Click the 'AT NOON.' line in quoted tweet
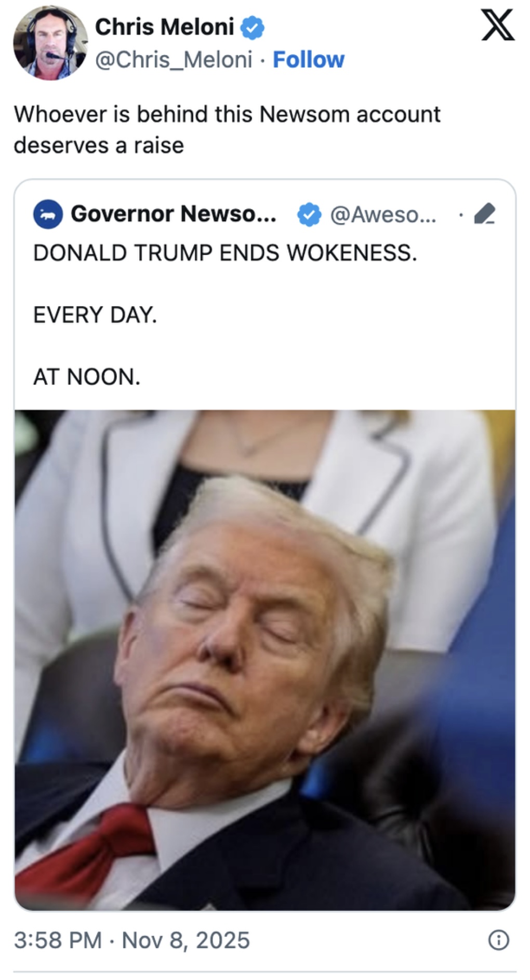 coord(87,377)
